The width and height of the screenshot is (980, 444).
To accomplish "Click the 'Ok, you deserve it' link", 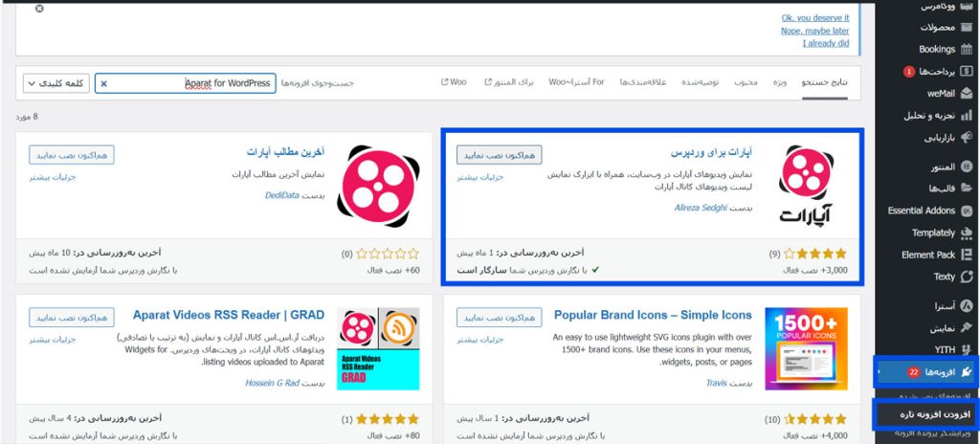I will pos(815,18).
